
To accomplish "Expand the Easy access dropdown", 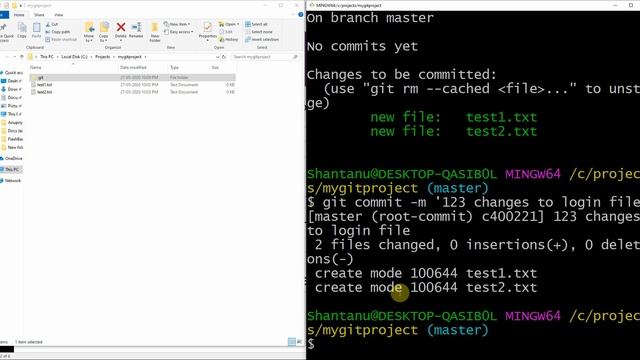I will (x=179, y=32).
